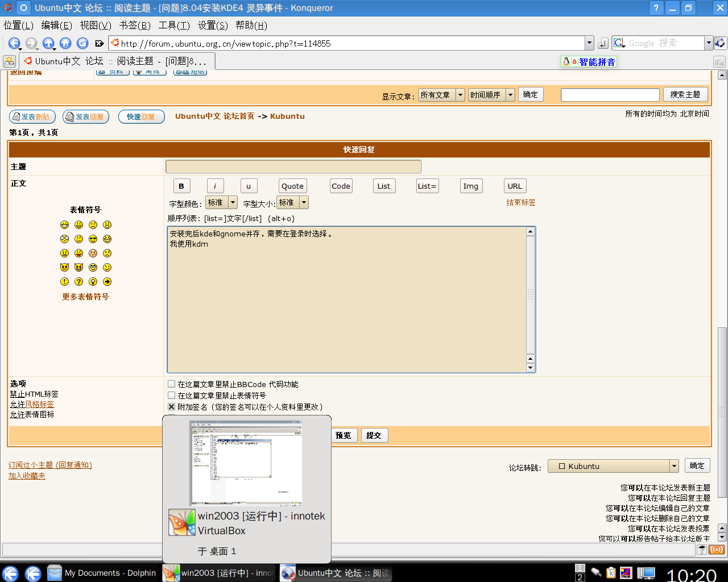Expand the Kubuntu forum jump dropdown
Image resolution: width=728 pixels, height=582 pixels.
click(613, 466)
